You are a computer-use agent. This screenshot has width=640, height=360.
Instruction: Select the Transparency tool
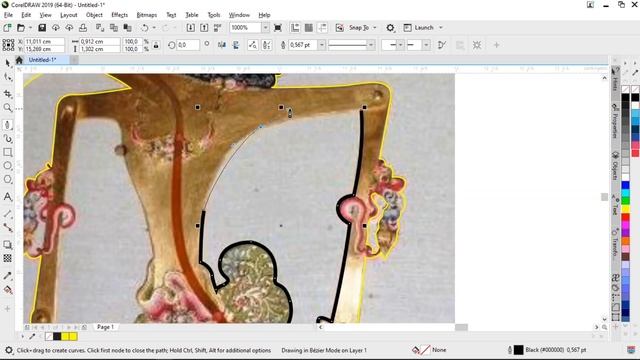(7, 258)
